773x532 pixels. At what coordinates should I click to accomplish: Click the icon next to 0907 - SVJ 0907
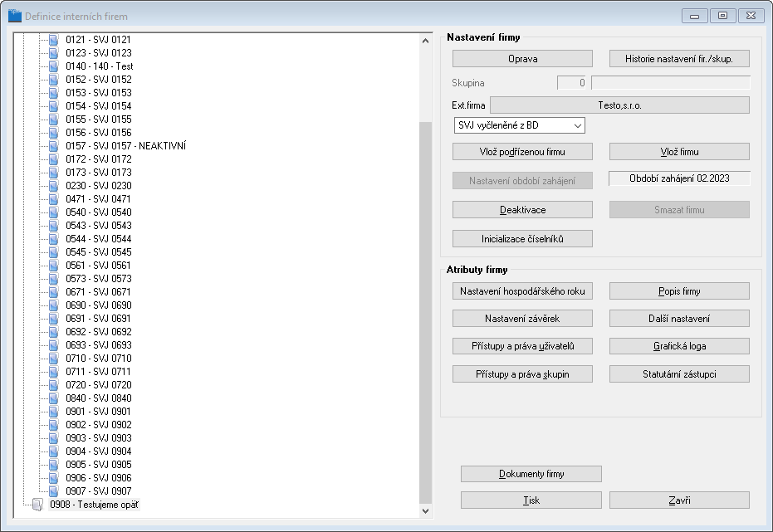53,491
